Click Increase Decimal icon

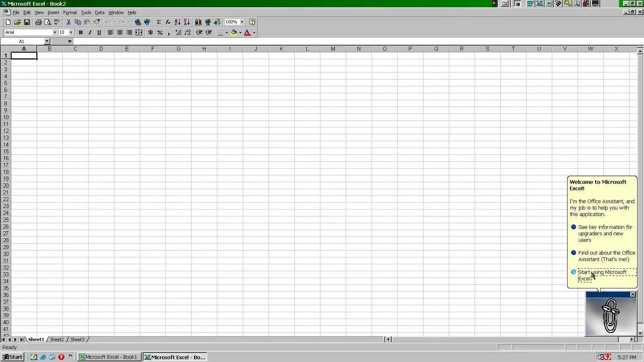[x=178, y=33]
